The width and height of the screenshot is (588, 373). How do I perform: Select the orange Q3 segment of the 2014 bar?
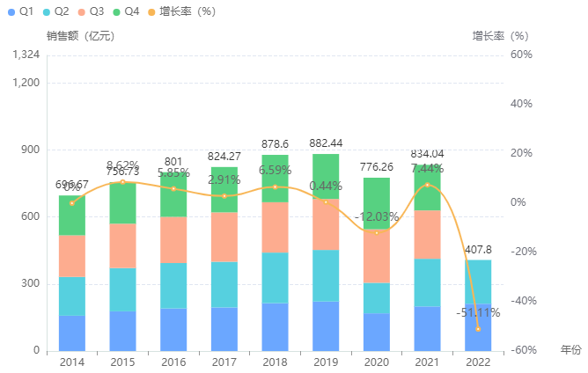(72, 256)
